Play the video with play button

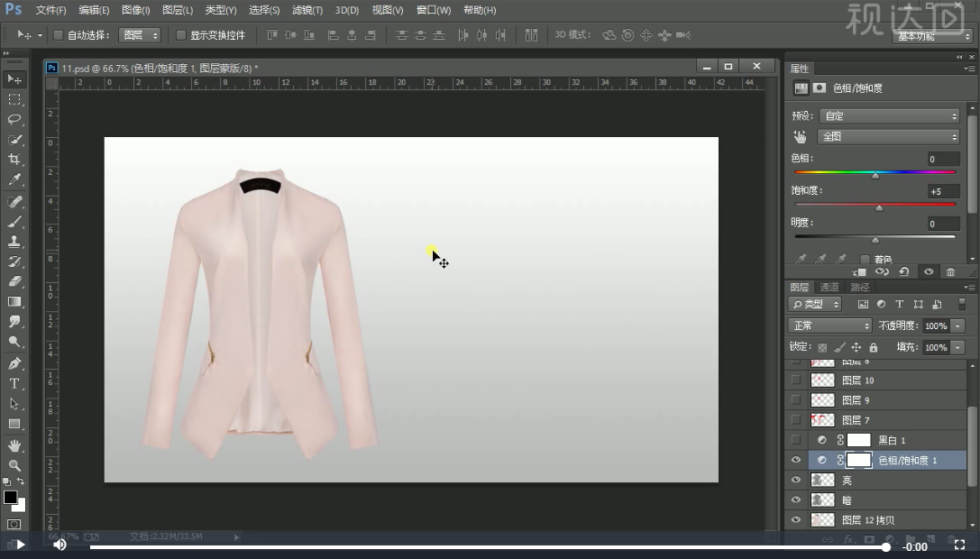[20, 545]
